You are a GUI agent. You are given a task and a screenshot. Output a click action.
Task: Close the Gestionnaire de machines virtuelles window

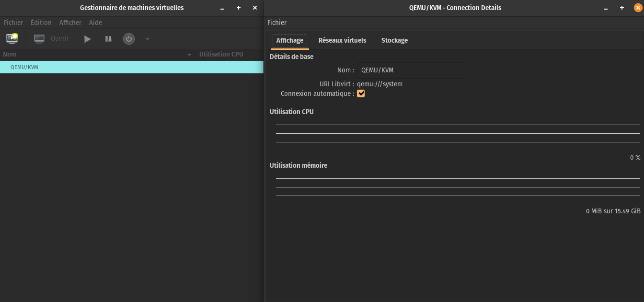point(255,8)
